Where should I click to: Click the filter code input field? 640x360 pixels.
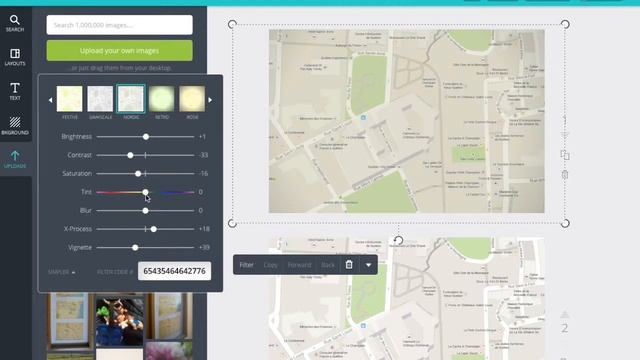174,271
